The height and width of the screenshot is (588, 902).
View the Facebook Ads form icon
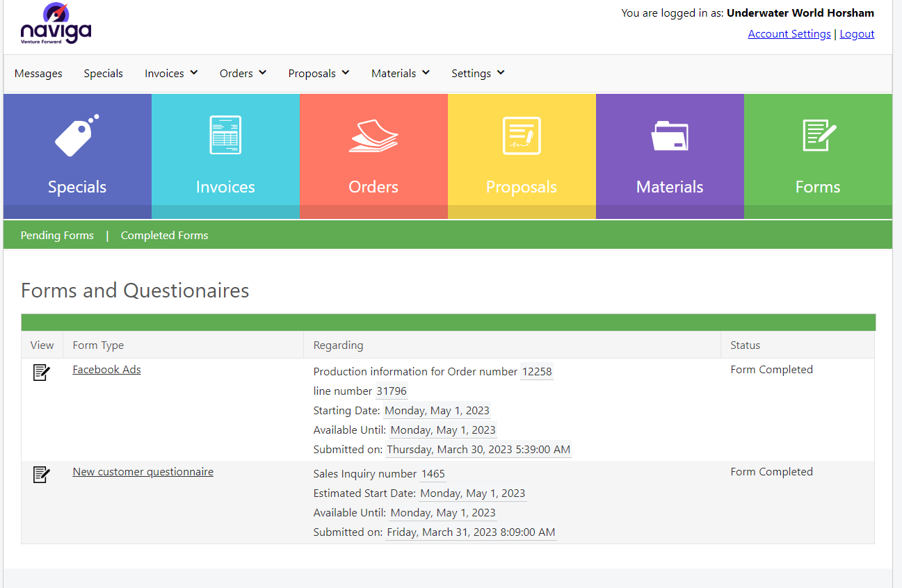coord(42,373)
